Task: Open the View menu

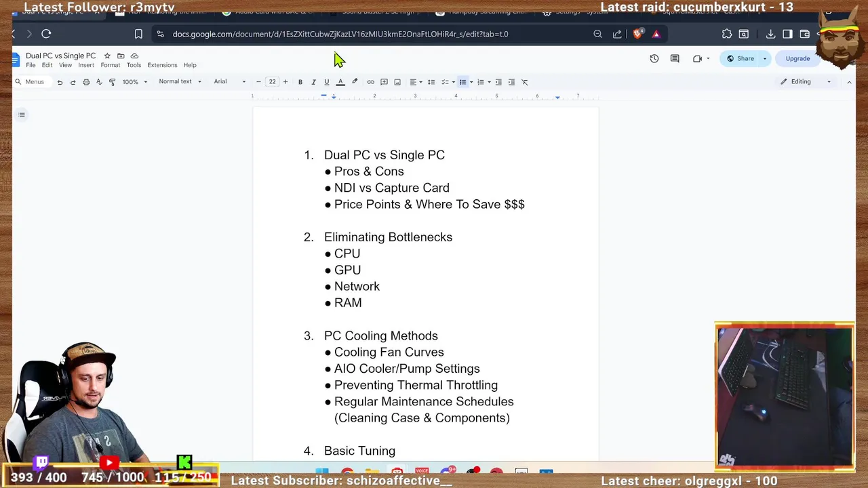Action: coord(65,65)
